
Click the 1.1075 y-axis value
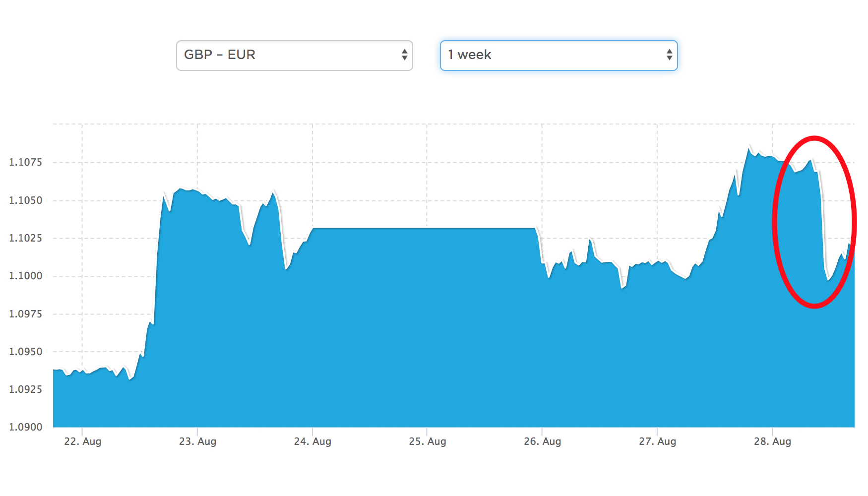26,162
